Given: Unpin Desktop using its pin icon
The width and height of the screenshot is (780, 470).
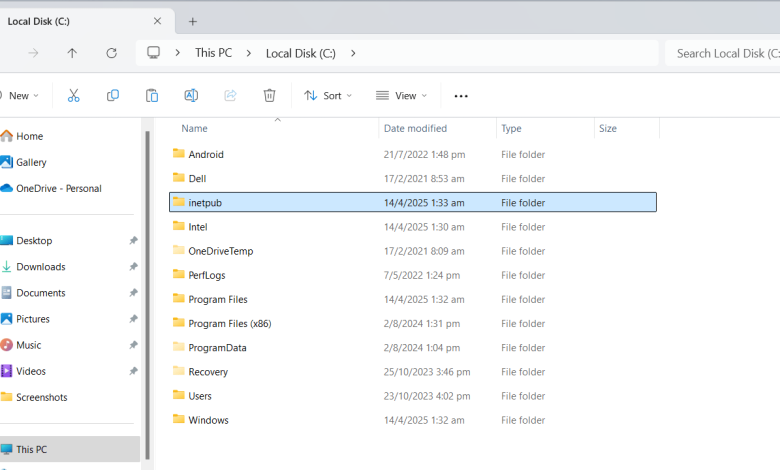Looking at the screenshot, I should coord(133,241).
